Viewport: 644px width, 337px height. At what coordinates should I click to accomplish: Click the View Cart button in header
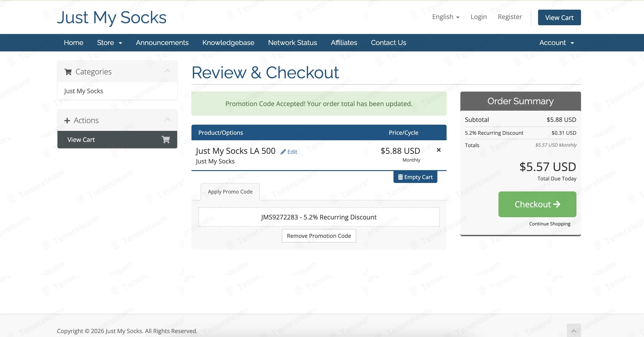(559, 17)
